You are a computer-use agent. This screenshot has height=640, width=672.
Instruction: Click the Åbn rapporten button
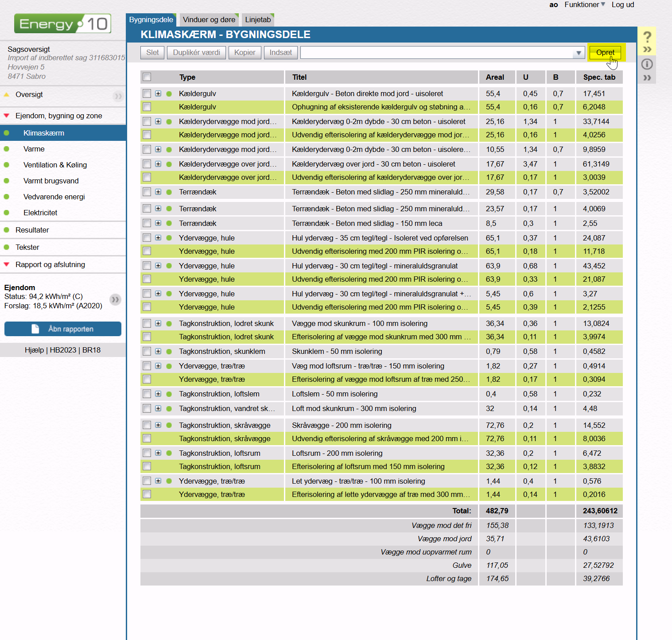click(63, 329)
